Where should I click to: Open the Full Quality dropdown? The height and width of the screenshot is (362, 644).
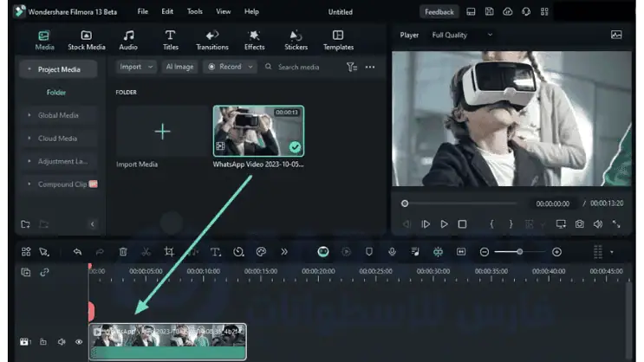point(463,35)
